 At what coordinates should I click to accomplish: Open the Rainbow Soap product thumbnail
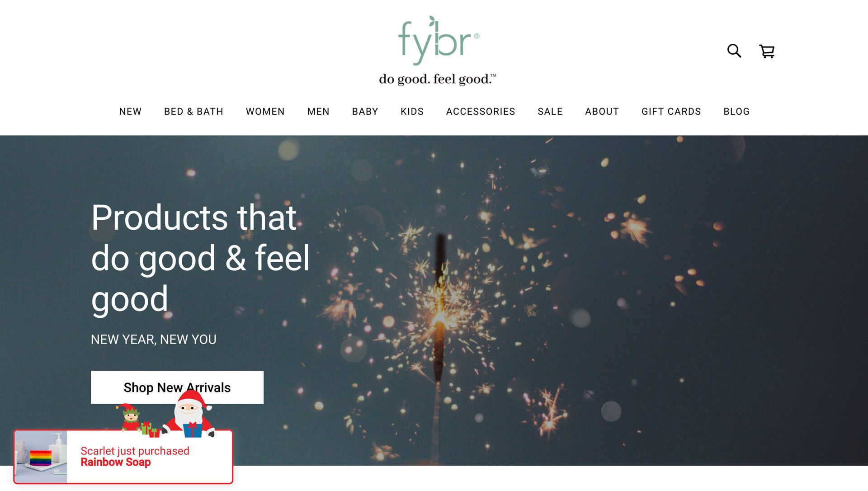[x=41, y=457]
